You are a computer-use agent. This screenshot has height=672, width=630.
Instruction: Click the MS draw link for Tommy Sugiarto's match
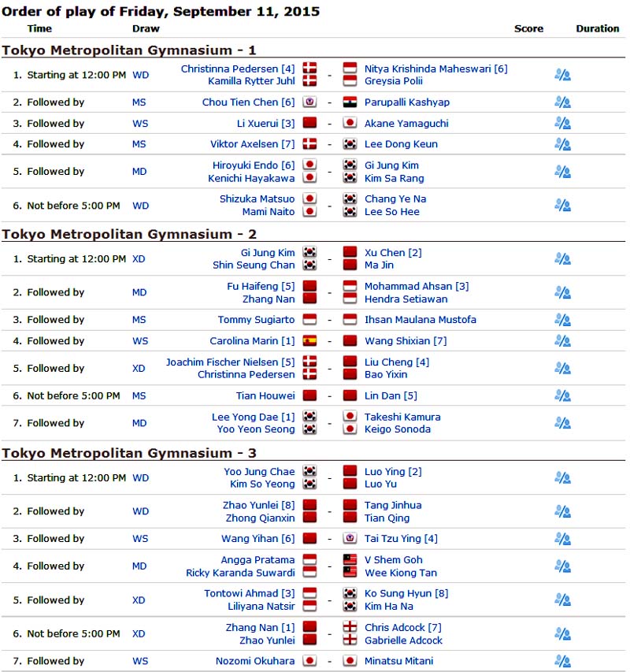click(139, 320)
